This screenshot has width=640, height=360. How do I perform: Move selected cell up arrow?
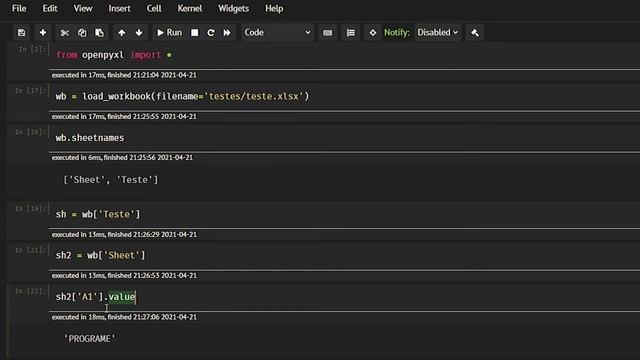122,33
